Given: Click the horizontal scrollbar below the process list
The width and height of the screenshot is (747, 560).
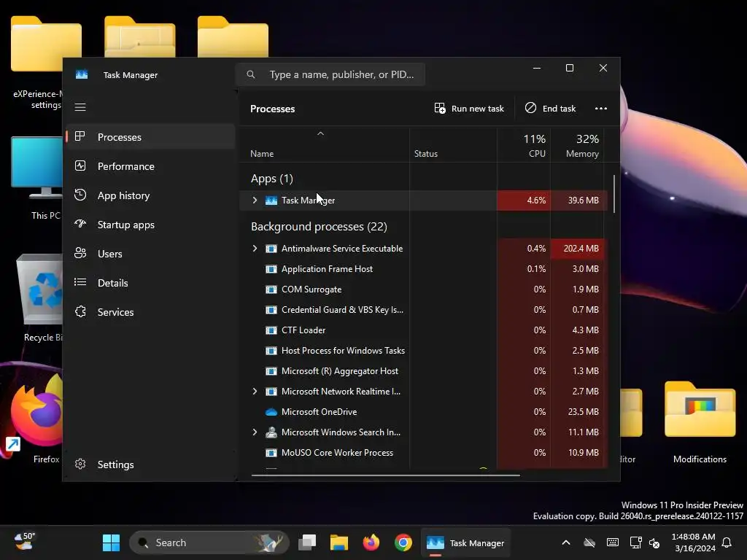Looking at the screenshot, I should [385, 475].
